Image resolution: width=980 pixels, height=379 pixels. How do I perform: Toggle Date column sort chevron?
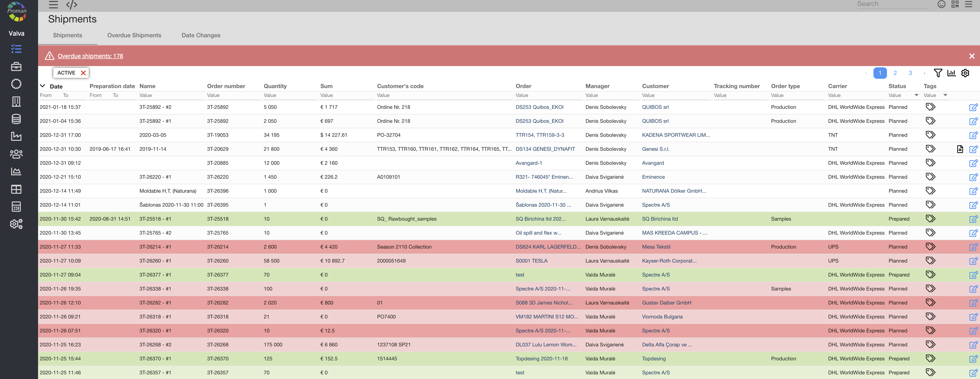click(43, 86)
